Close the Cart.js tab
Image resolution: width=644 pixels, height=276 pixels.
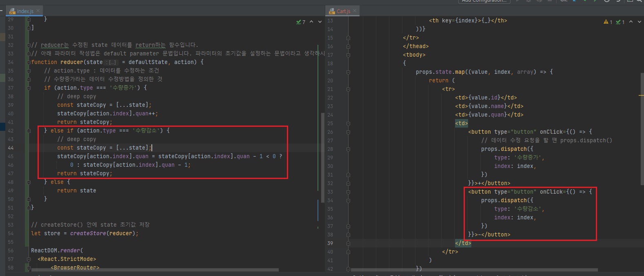(x=355, y=11)
